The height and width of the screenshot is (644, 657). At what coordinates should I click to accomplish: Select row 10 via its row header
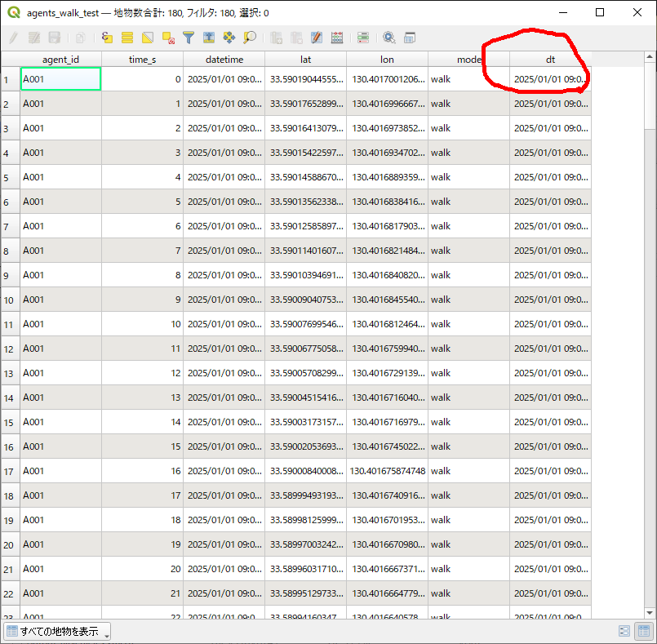tap(10, 300)
